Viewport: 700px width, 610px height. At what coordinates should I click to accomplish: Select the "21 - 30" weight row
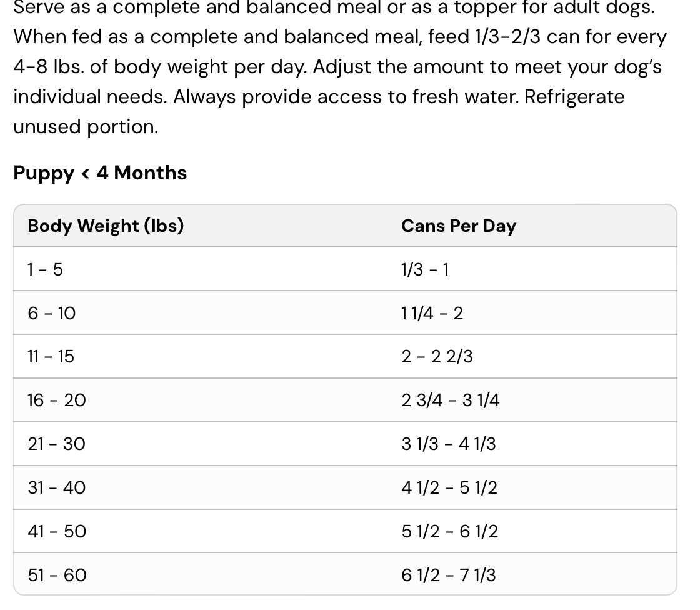point(56,444)
